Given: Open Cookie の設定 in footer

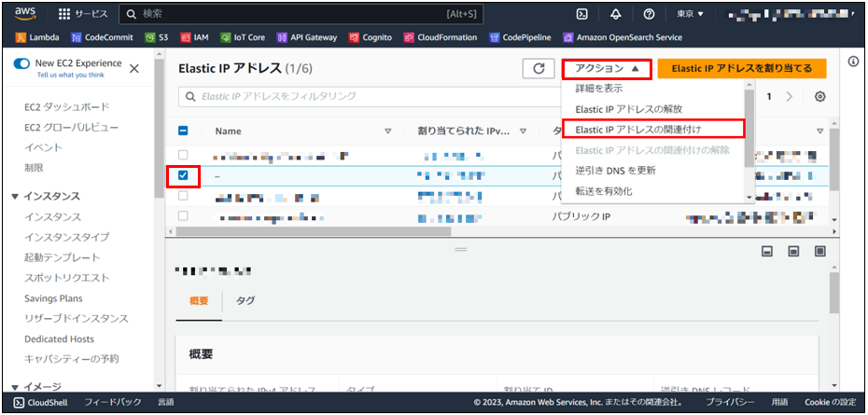Looking at the screenshot, I should tap(831, 402).
